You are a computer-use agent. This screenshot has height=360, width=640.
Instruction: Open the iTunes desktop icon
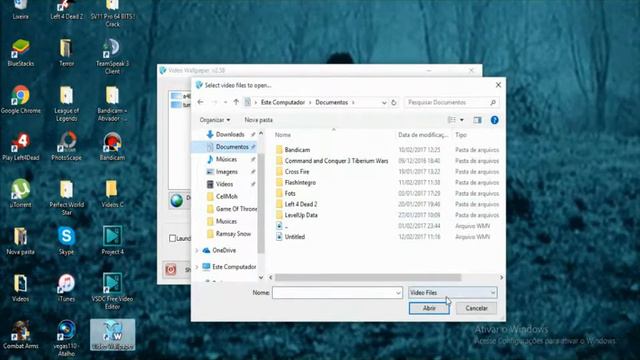click(x=66, y=288)
